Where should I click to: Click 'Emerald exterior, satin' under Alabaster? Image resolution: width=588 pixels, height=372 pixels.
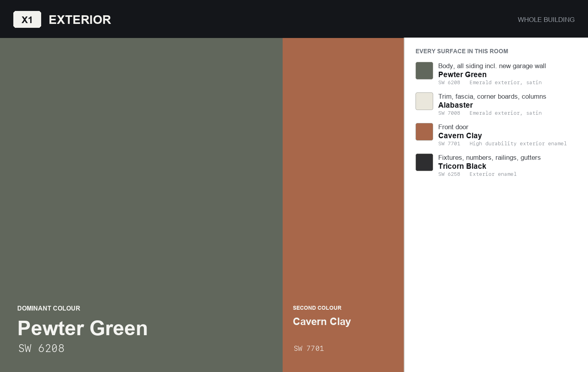[506, 113]
